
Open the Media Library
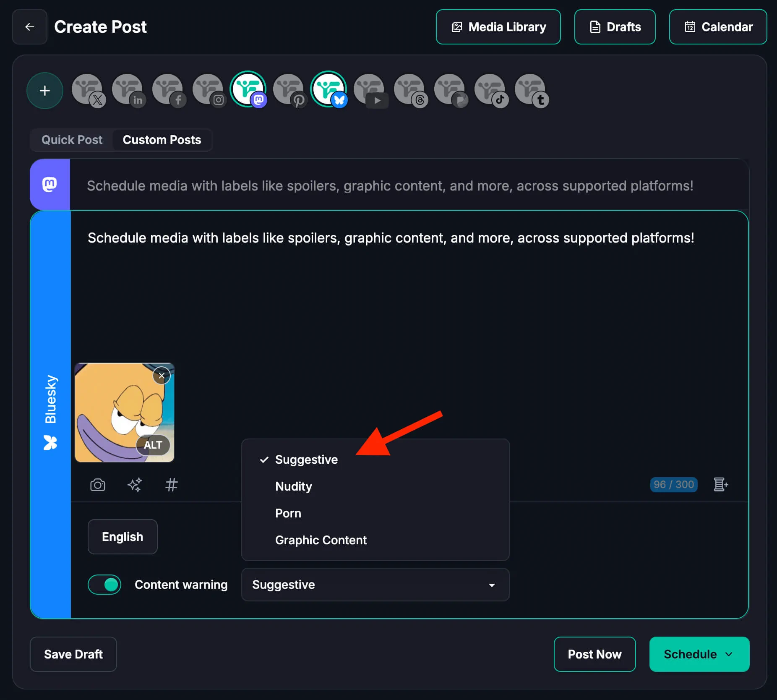(x=498, y=27)
